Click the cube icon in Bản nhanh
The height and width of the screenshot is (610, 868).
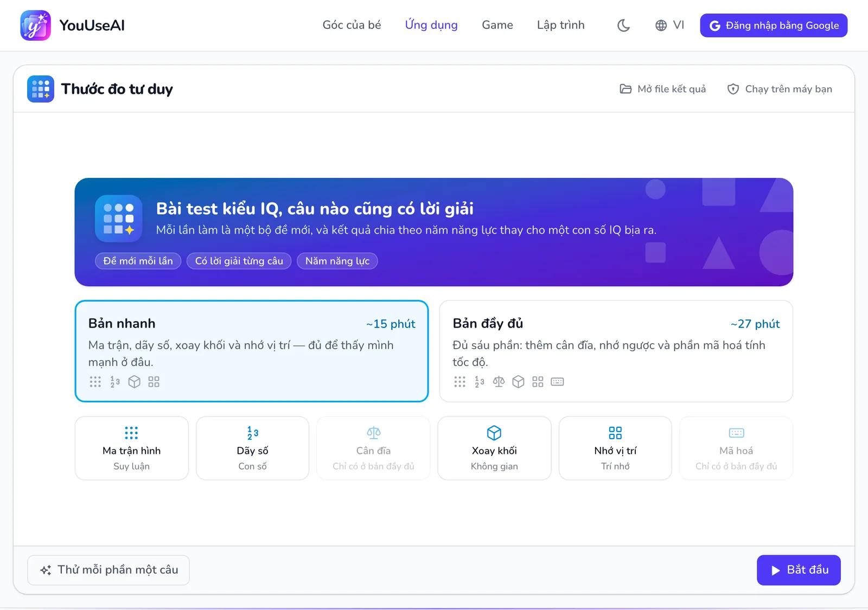pos(135,382)
